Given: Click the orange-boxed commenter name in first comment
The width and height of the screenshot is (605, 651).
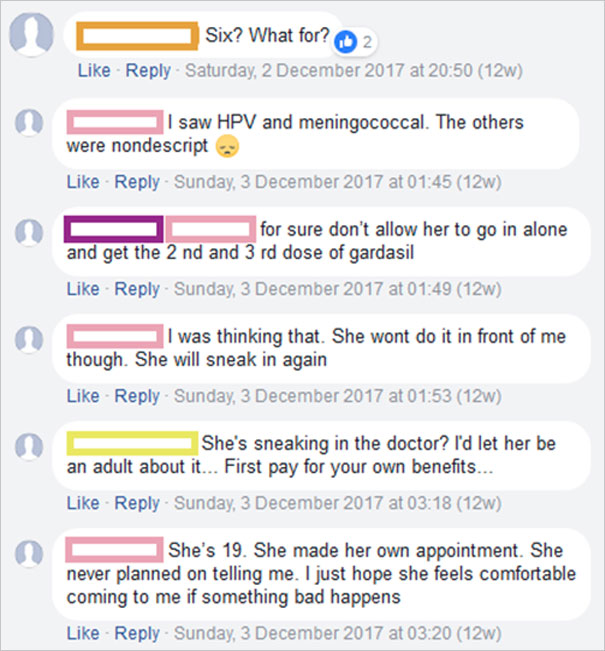Looking at the screenshot, I should coord(138,37).
